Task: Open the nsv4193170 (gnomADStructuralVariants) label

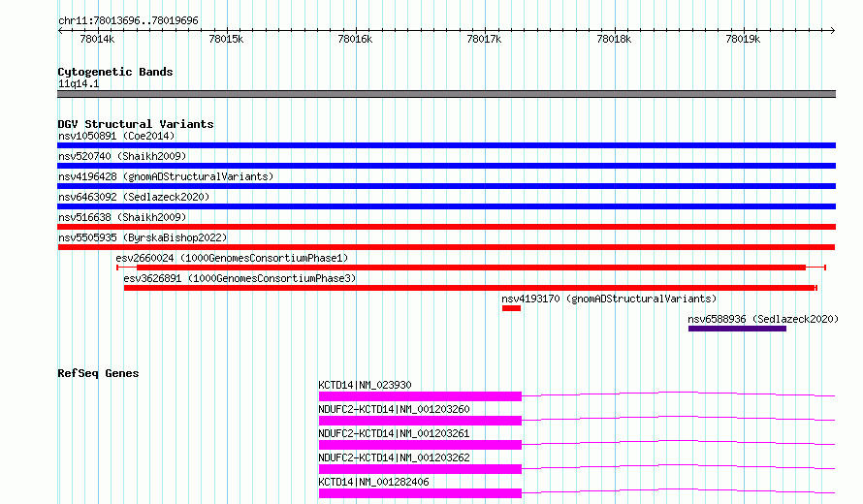Action: click(x=609, y=299)
